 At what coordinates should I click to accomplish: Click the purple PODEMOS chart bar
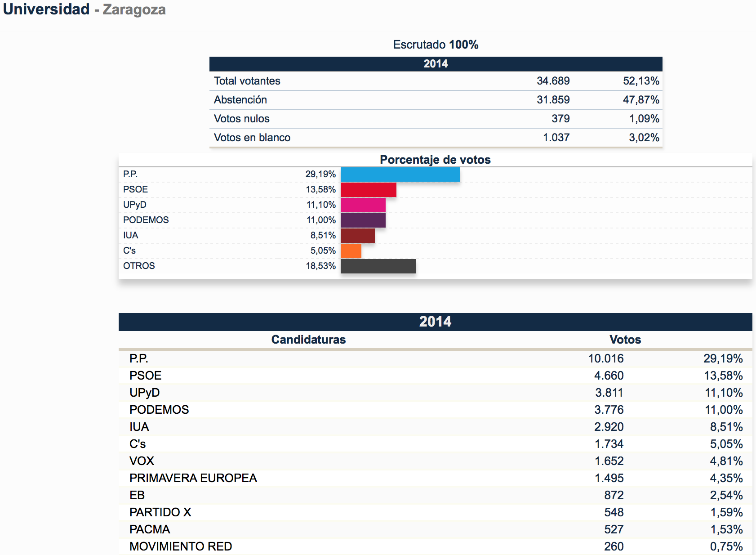pyautogui.click(x=363, y=220)
